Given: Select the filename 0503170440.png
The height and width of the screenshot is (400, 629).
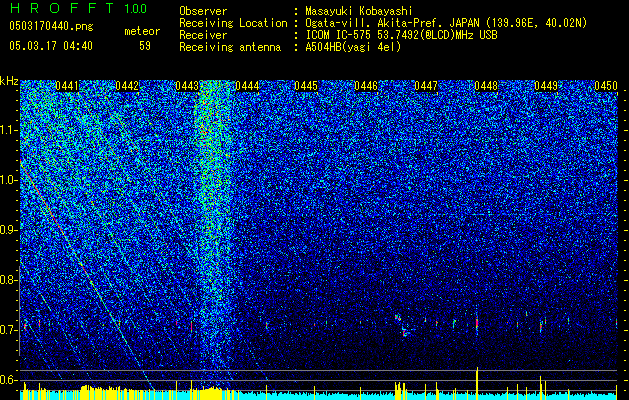Looking at the screenshot, I should tap(51, 26).
